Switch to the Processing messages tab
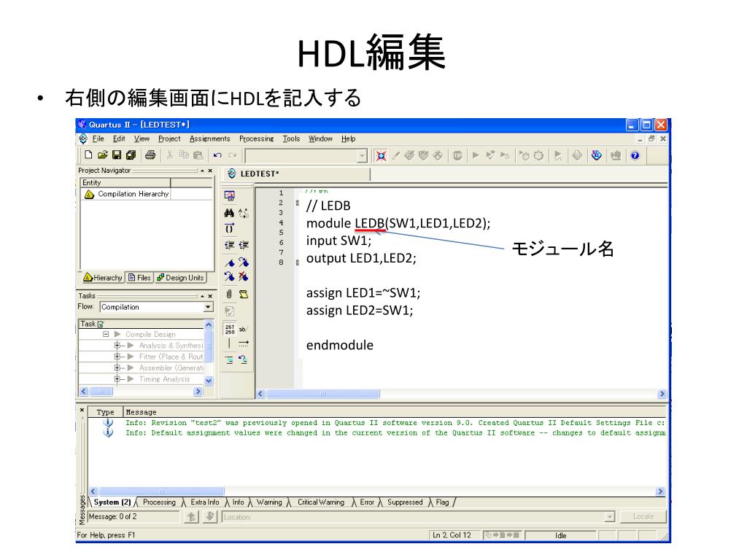This screenshot has height=560, width=747. point(159,502)
